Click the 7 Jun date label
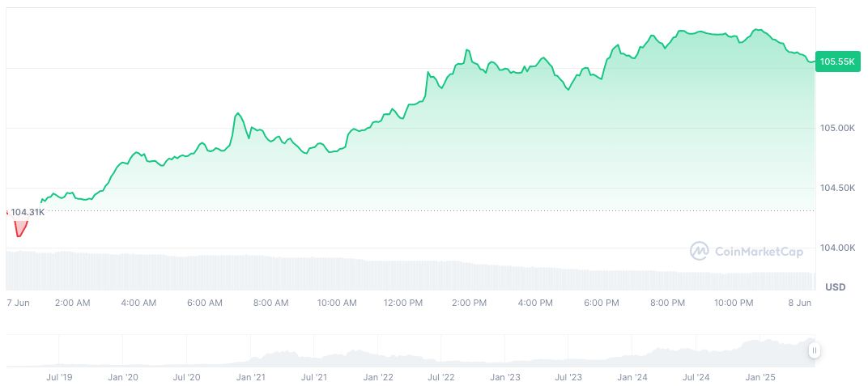Viewport: 868px width, 386px height. tap(19, 303)
